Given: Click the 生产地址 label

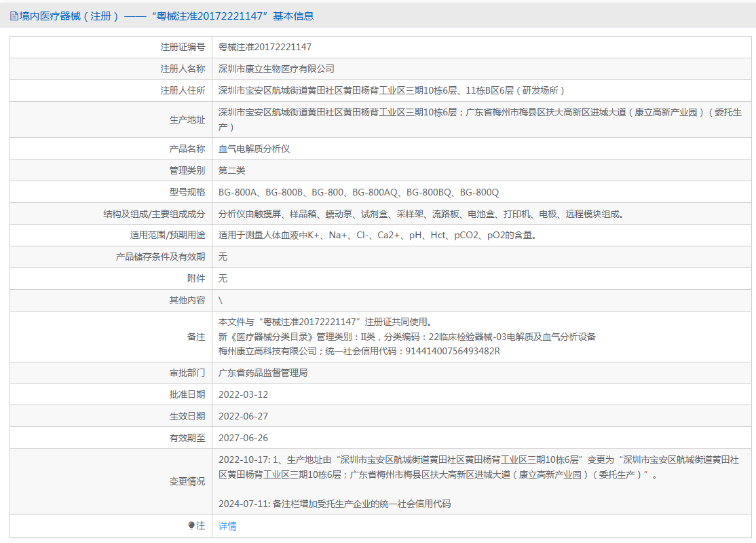Looking at the screenshot, I should (187, 119).
